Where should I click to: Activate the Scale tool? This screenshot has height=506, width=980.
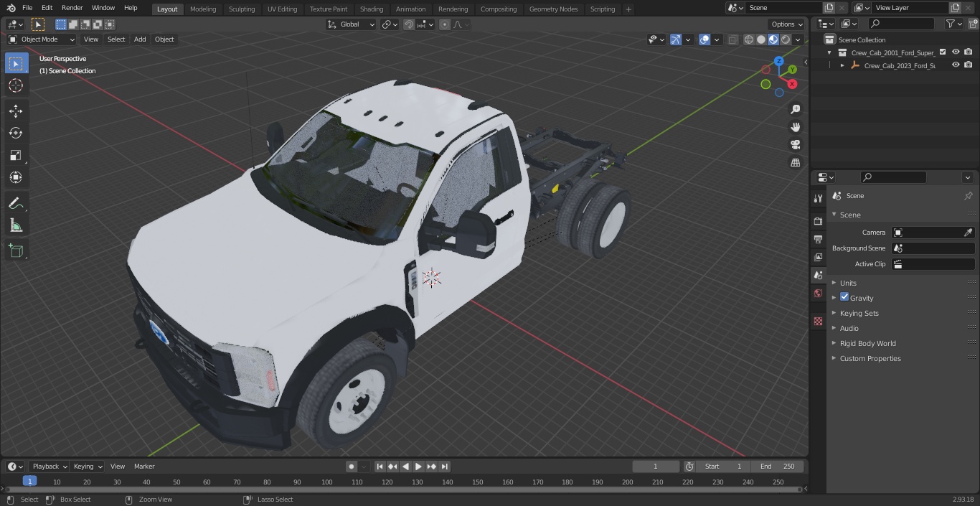point(16,155)
